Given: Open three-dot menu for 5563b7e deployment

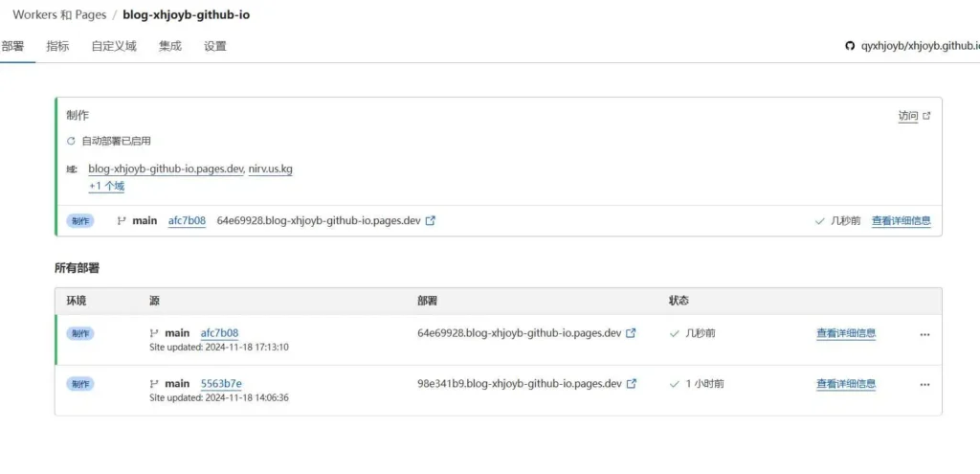Looking at the screenshot, I should [x=924, y=384].
